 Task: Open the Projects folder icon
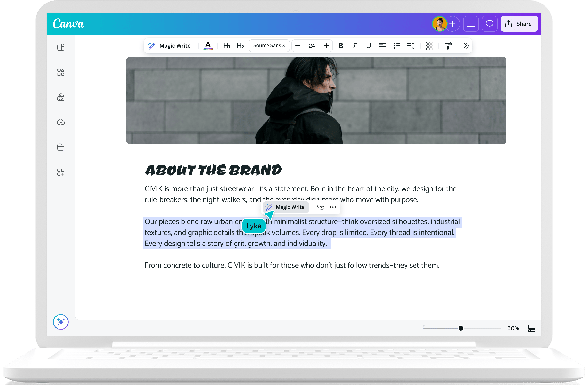click(x=61, y=147)
